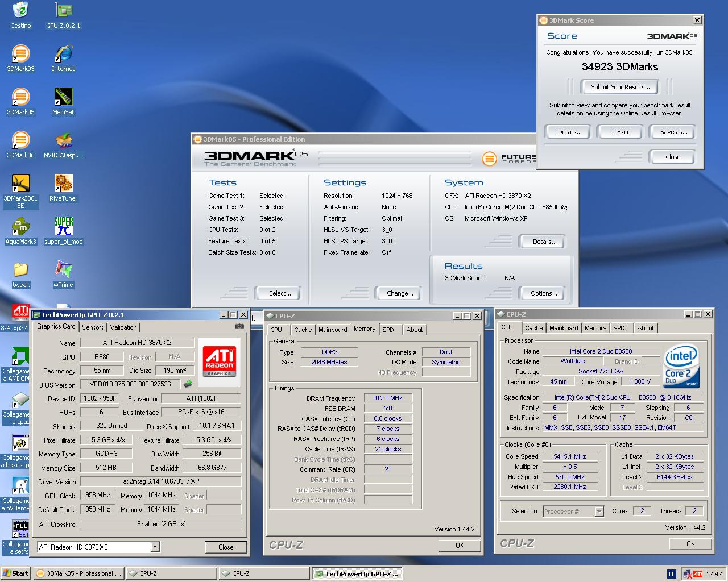The height and width of the screenshot is (582, 728).
Task: Open the AMDGPU shortcut desktop icon
Action: [x=15, y=363]
